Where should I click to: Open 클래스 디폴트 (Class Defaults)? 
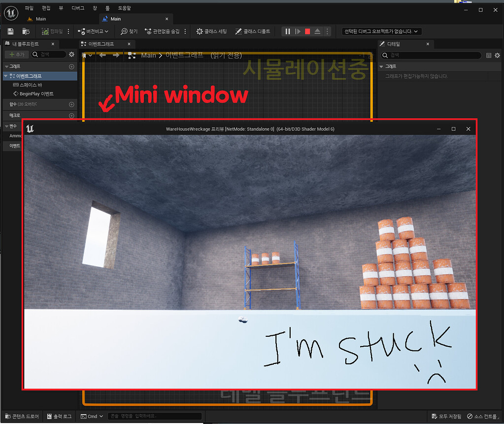(x=253, y=31)
